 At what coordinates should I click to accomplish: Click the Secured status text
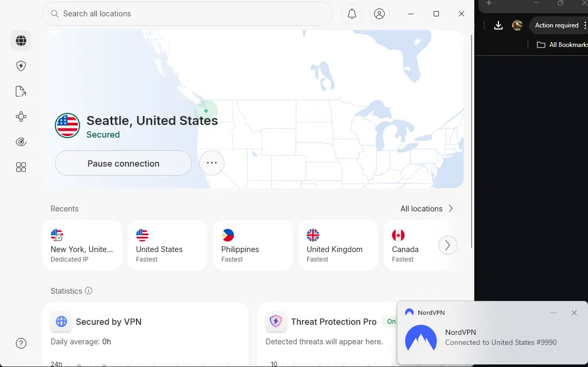pyautogui.click(x=103, y=134)
